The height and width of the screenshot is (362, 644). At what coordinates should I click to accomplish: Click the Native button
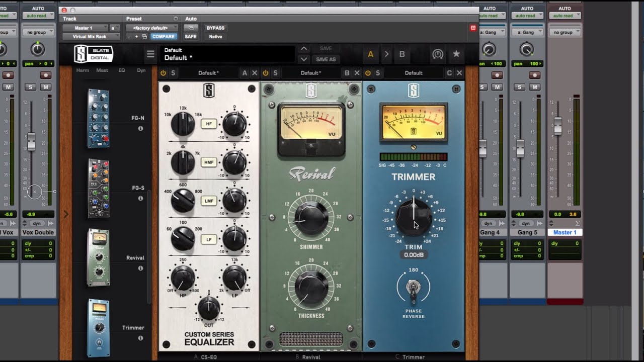tap(215, 37)
